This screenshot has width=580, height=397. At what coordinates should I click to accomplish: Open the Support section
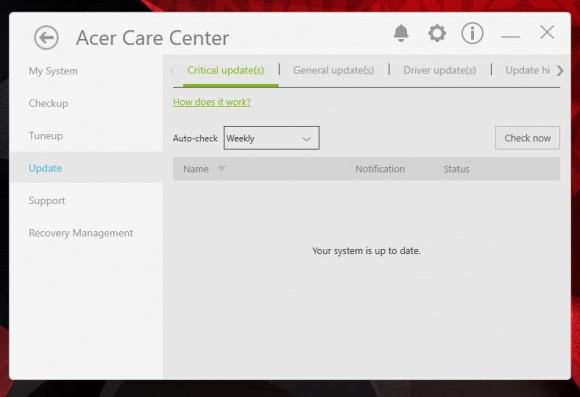pos(47,201)
